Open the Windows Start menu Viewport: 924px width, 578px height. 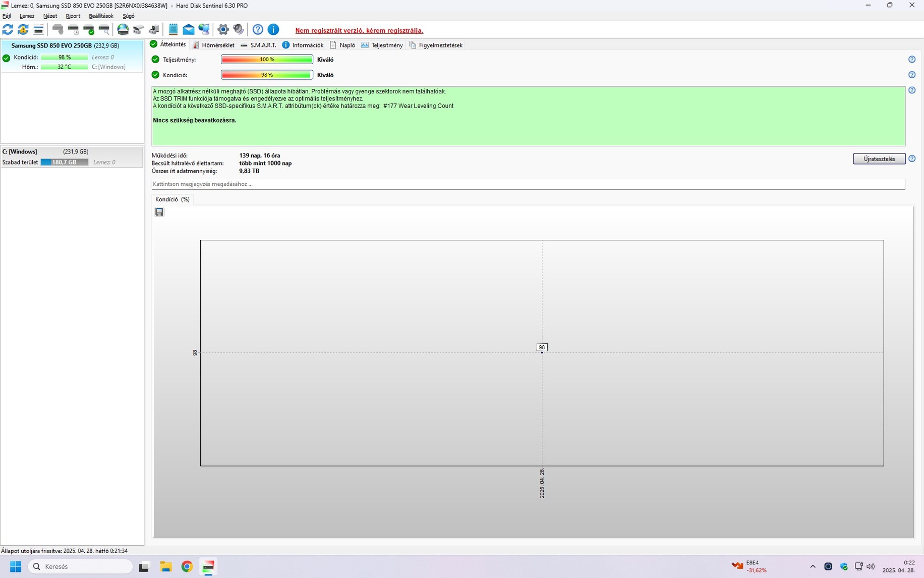click(x=16, y=566)
